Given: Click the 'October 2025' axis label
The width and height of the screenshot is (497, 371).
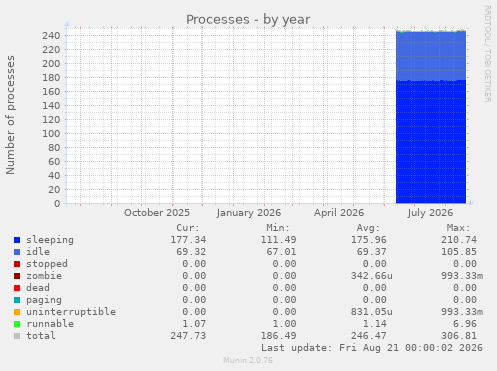Looking at the screenshot, I should 157,213.
